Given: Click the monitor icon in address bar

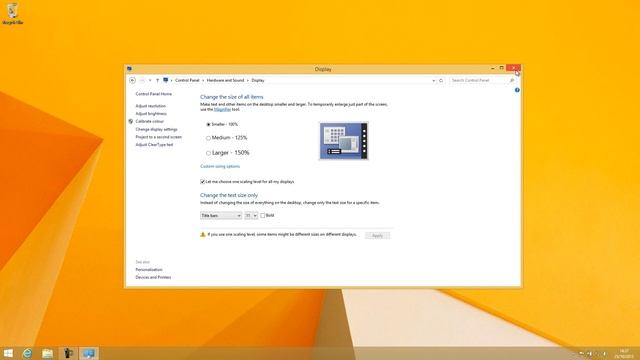Looking at the screenshot, I should click(x=165, y=80).
